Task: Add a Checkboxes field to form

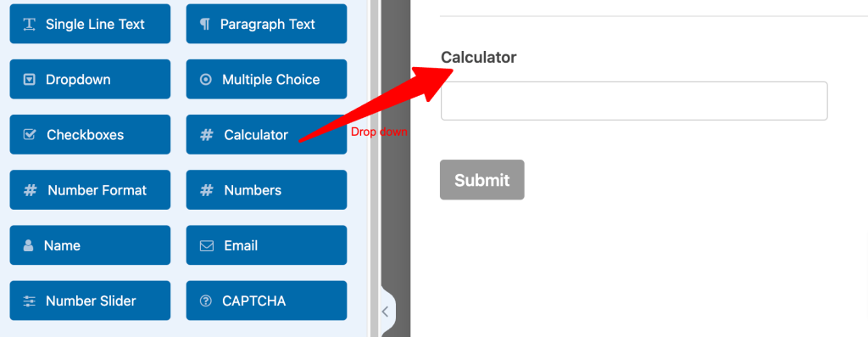Action: [90, 135]
